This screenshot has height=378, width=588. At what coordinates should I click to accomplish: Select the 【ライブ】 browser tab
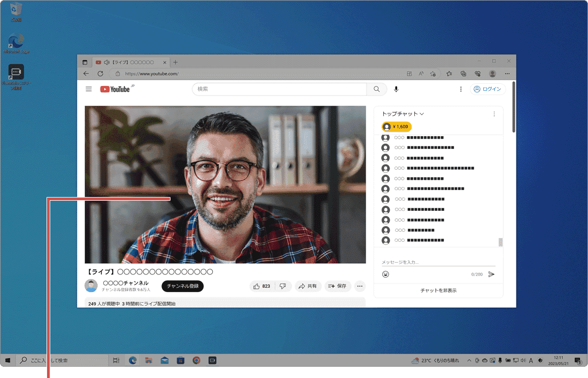click(x=128, y=62)
